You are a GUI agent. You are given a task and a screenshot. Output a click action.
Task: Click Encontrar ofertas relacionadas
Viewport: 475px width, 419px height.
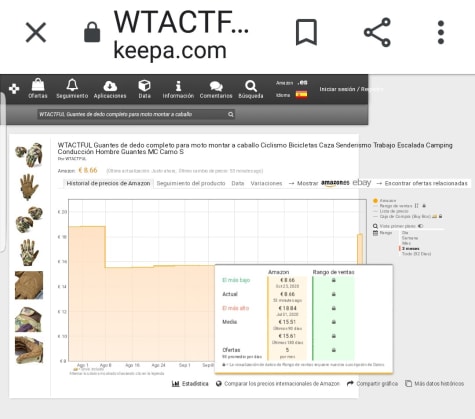pyautogui.click(x=426, y=183)
